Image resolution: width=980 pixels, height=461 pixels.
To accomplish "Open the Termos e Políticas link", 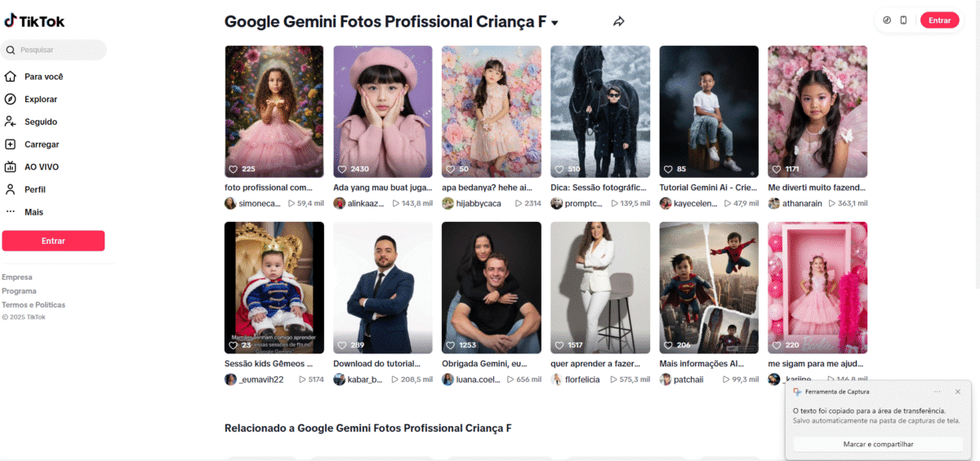I will tap(33, 305).
